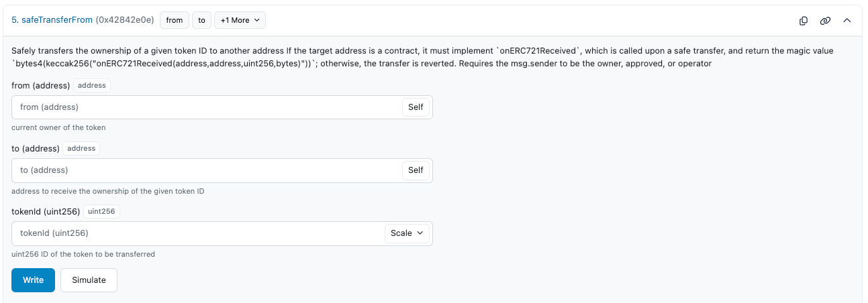The height and width of the screenshot is (303, 868).
Task: Click the address type badge beside the from label
Action: click(x=92, y=85)
